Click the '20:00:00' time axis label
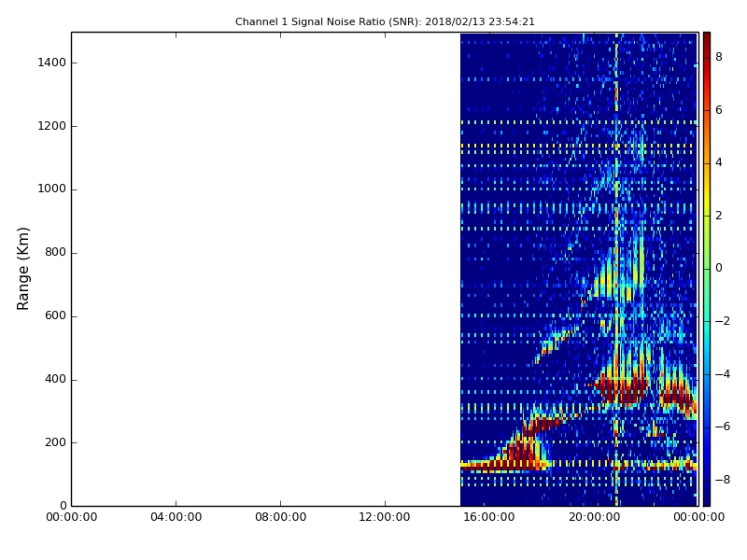This screenshot has width=747, height=560. pyautogui.click(x=594, y=517)
